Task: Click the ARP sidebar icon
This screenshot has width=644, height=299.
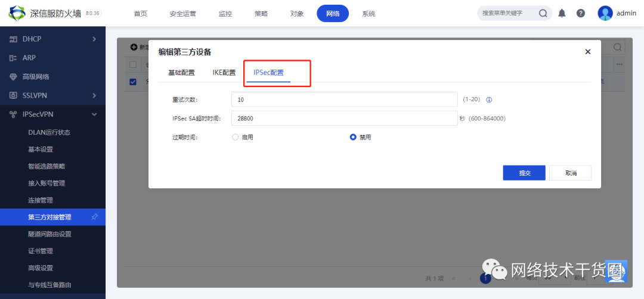Action: (13, 58)
